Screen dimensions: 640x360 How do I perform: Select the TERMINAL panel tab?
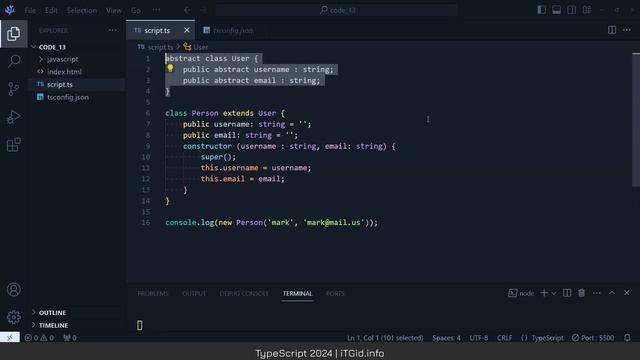point(297,293)
